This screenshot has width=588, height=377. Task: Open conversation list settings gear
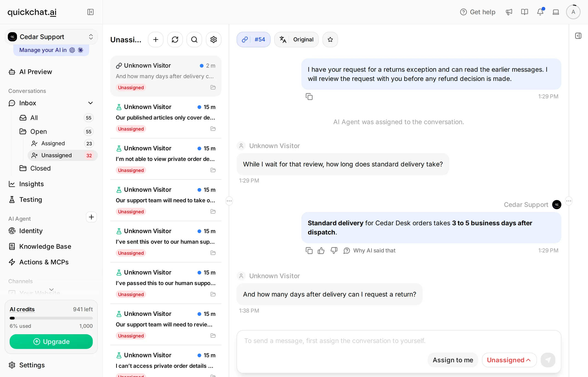click(214, 39)
